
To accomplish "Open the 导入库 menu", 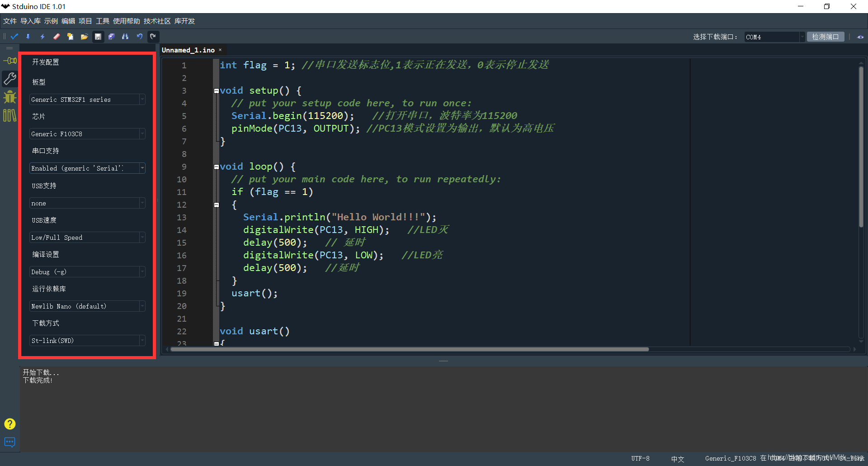I will [x=30, y=21].
